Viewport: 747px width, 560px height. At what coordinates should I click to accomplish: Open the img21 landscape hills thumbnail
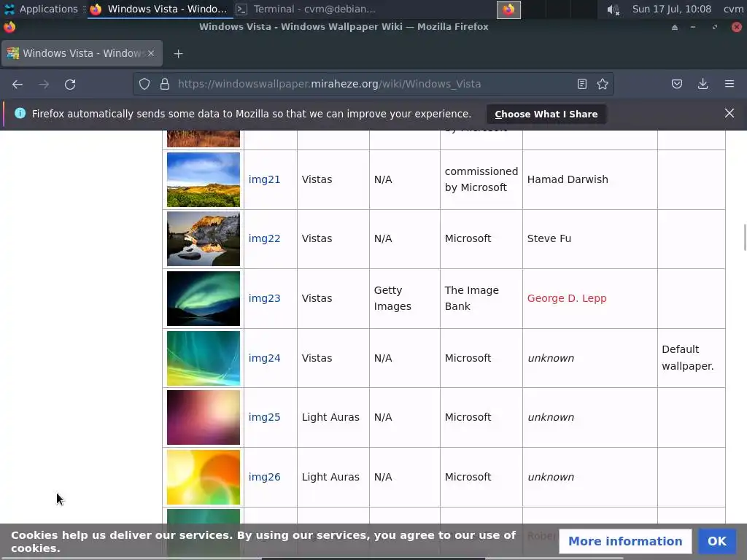204,179
